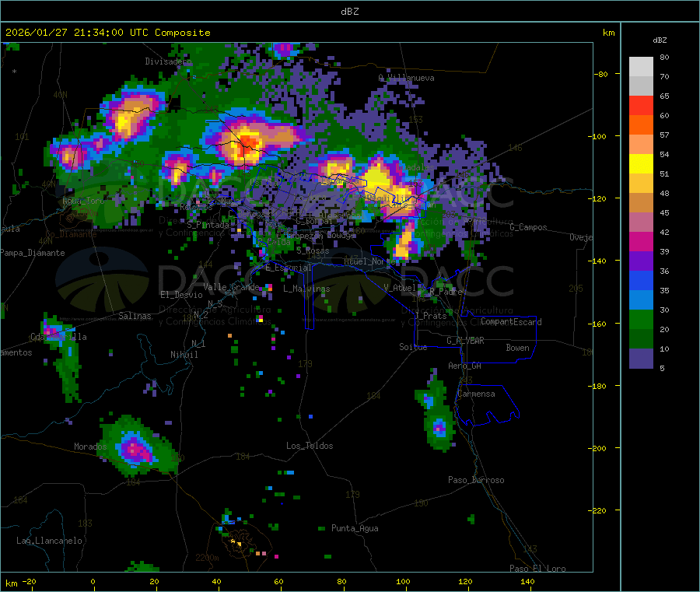This screenshot has width=700, height=592.
Task: Click the 'dBZ' title in the top bar
Action: (349, 11)
